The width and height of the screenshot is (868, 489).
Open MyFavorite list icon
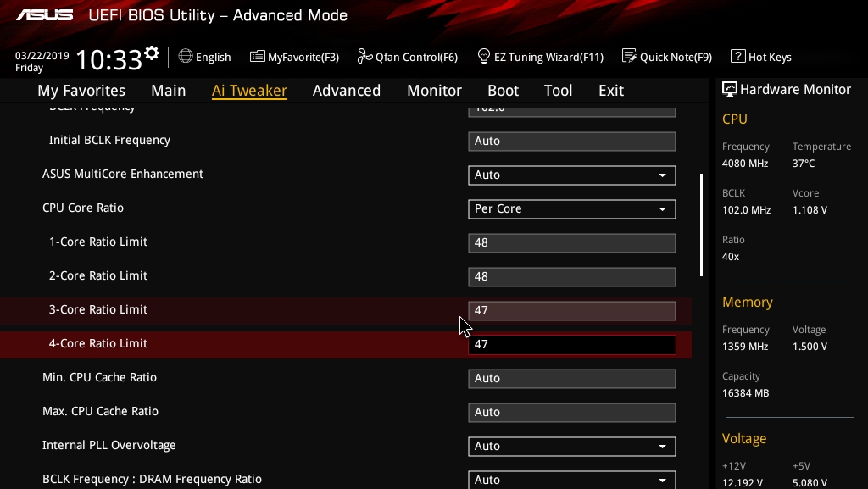(258, 57)
